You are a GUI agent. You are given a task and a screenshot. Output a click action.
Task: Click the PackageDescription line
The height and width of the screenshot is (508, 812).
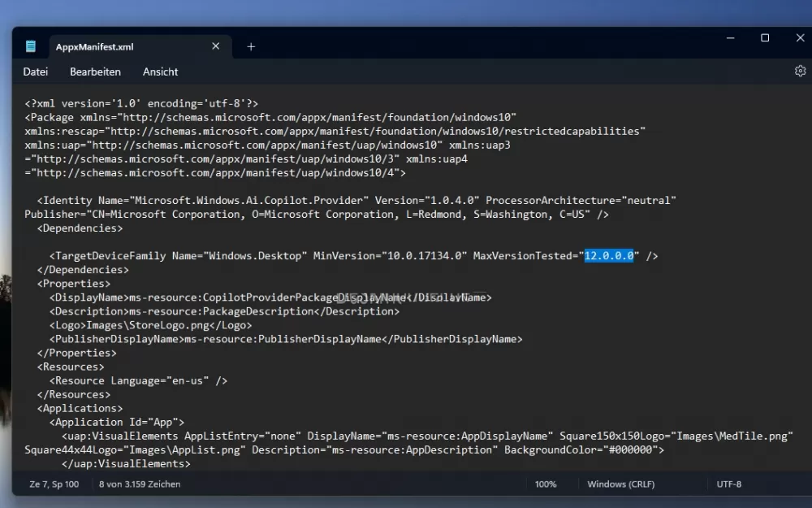(224, 311)
